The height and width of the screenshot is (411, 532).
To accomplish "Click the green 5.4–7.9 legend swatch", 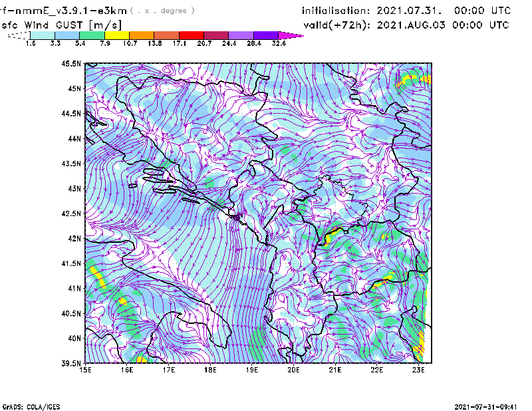I will 92,35.
